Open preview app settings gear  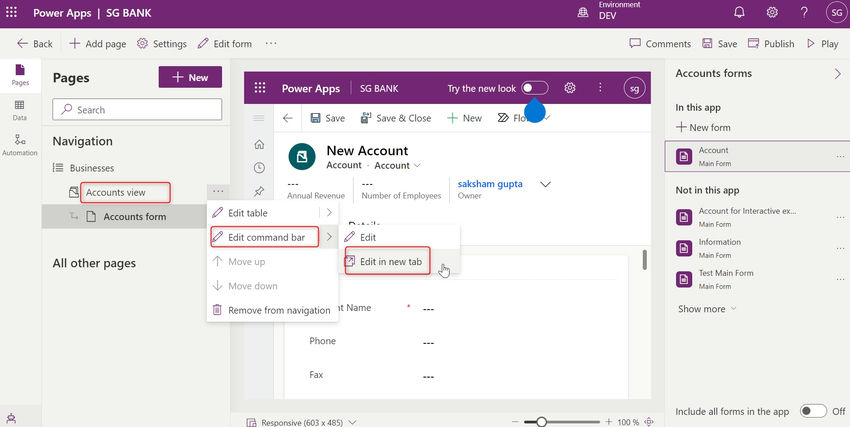[569, 88]
